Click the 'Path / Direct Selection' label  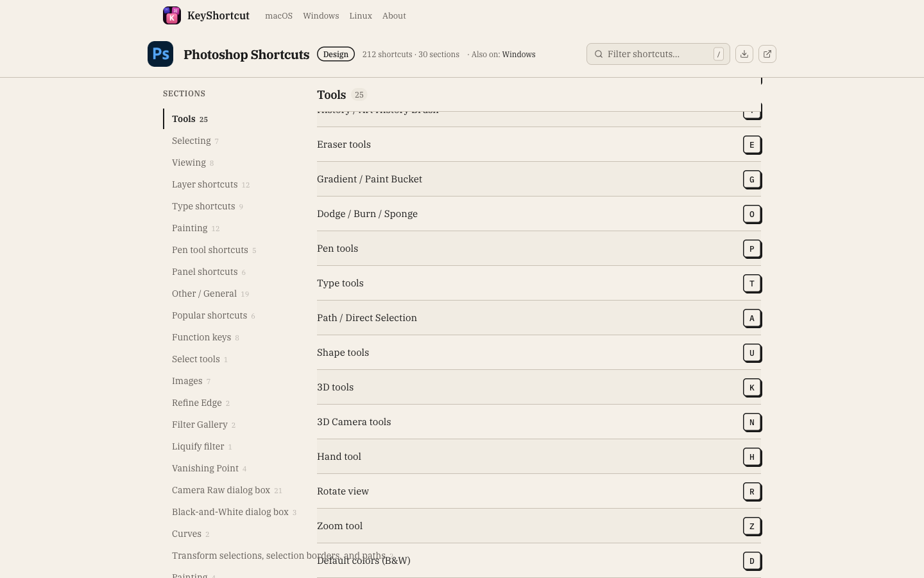point(367,318)
